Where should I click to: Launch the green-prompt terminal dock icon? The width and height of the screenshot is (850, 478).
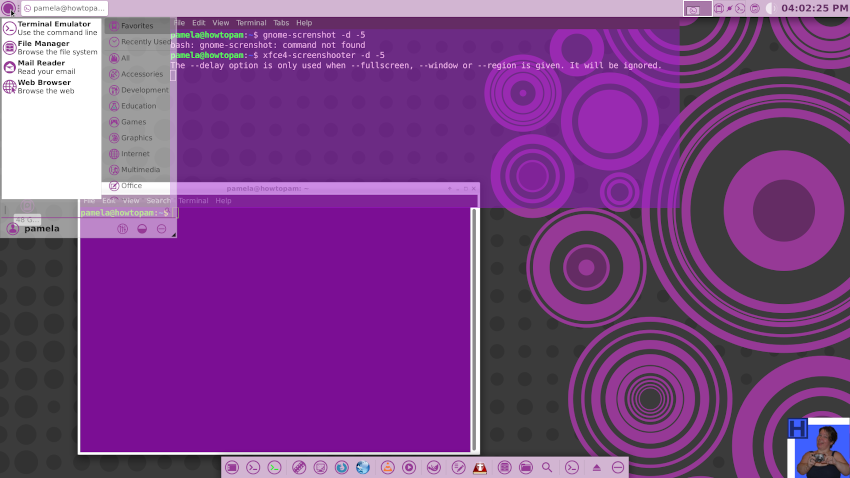click(274, 467)
